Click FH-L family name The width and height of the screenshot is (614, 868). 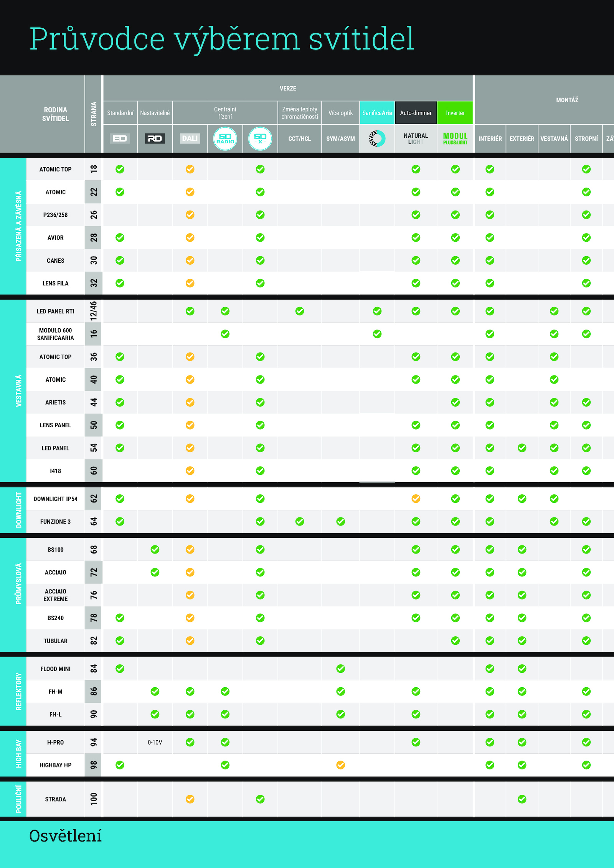point(56,714)
